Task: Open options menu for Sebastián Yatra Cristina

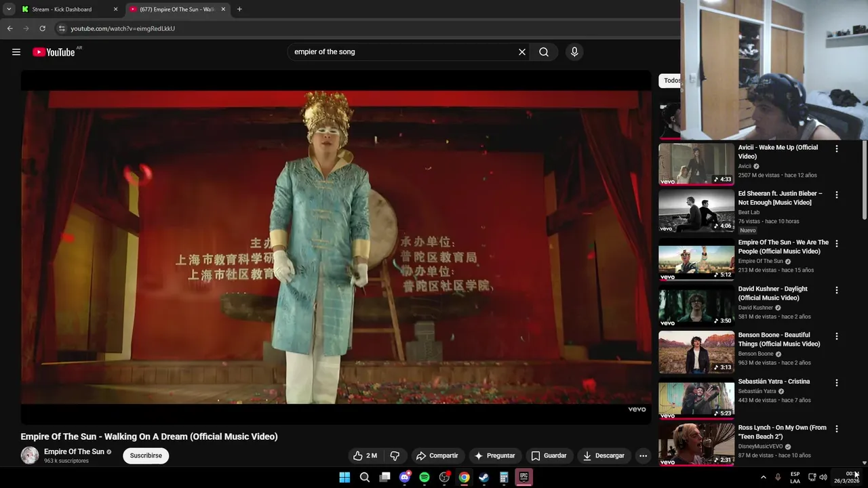Action: coord(836,382)
